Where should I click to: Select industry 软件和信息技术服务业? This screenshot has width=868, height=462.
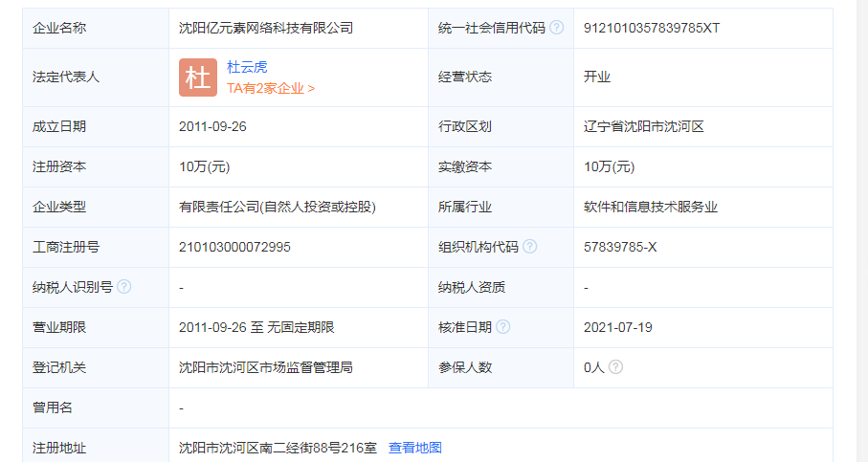tap(651, 207)
